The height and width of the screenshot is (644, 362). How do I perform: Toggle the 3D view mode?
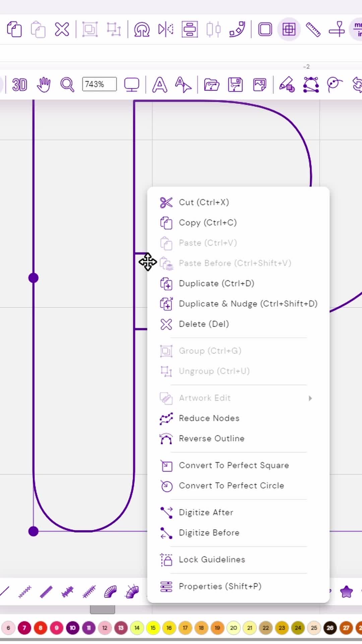pos(19,85)
